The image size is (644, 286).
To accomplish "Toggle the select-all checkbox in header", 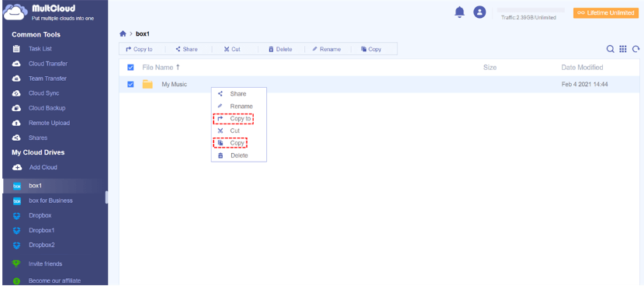I will click(x=130, y=68).
